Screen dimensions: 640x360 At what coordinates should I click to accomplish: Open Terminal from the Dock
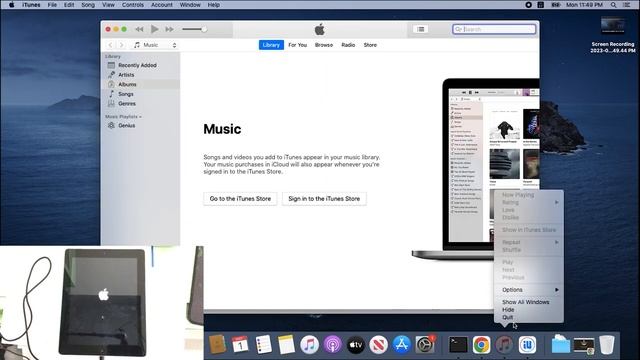pyautogui.click(x=458, y=344)
